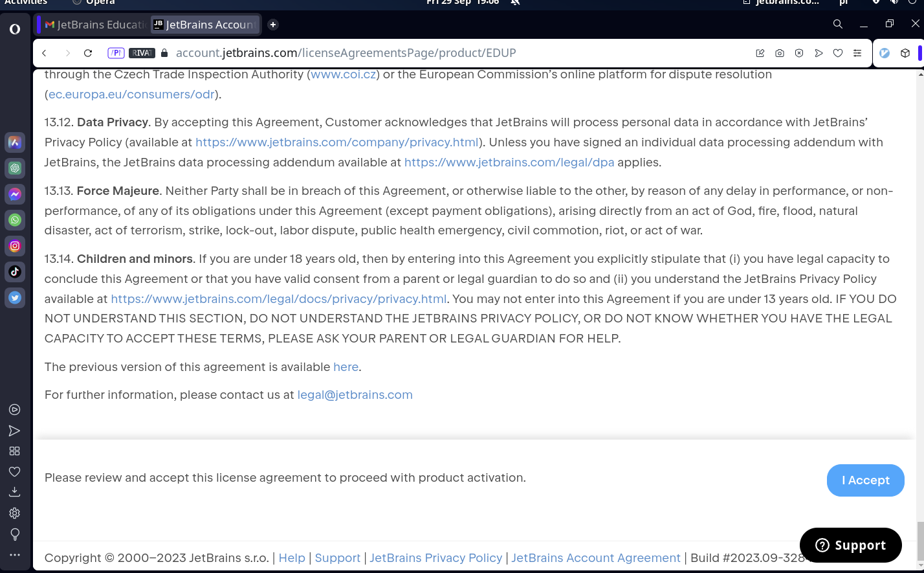Search tabs with magnifier icon
The width and height of the screenshot is (924, 573).
(838, 24)
